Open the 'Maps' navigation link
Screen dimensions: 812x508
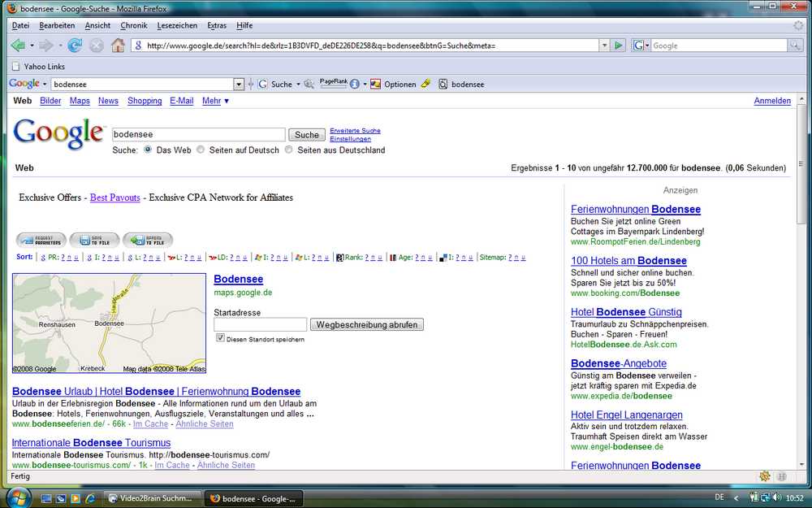(80, 101)
